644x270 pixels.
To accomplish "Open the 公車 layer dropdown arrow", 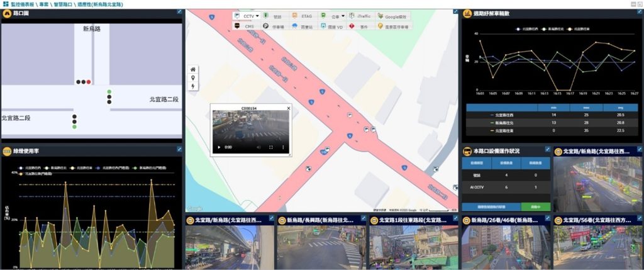I will tap(343, 15).
